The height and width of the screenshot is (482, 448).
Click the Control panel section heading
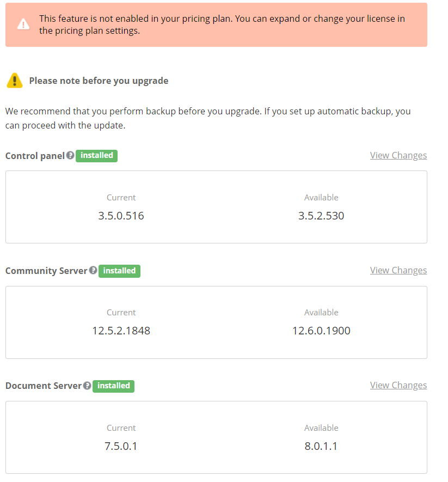click(35, 156)
